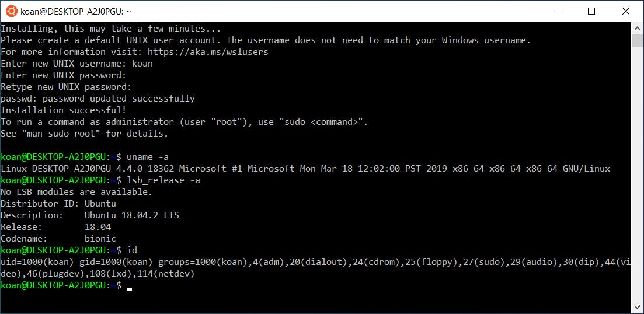The width and height of the screenshot is (644, 314).
Task: Click the "bionic" codename value
Action: pyautogui.click(x=100, y=239)
